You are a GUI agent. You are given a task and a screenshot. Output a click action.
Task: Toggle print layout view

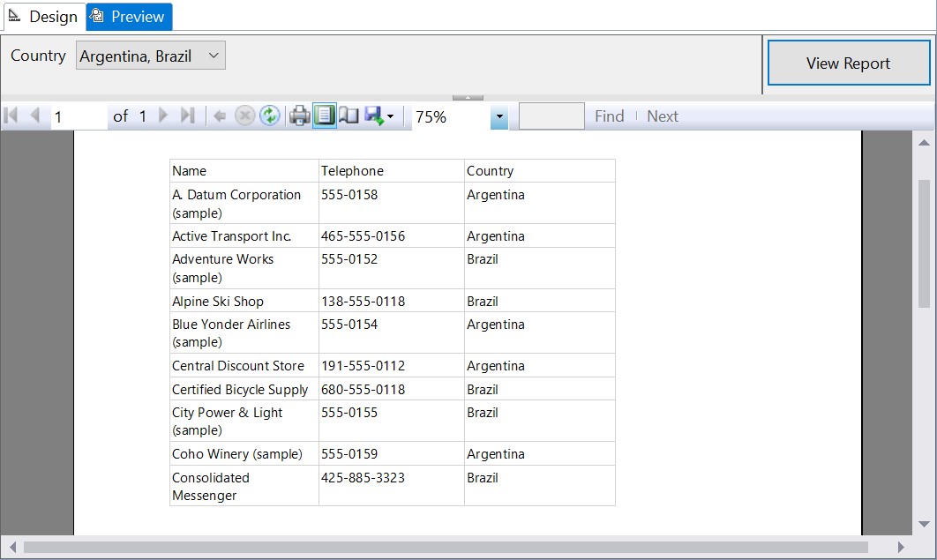325,116
